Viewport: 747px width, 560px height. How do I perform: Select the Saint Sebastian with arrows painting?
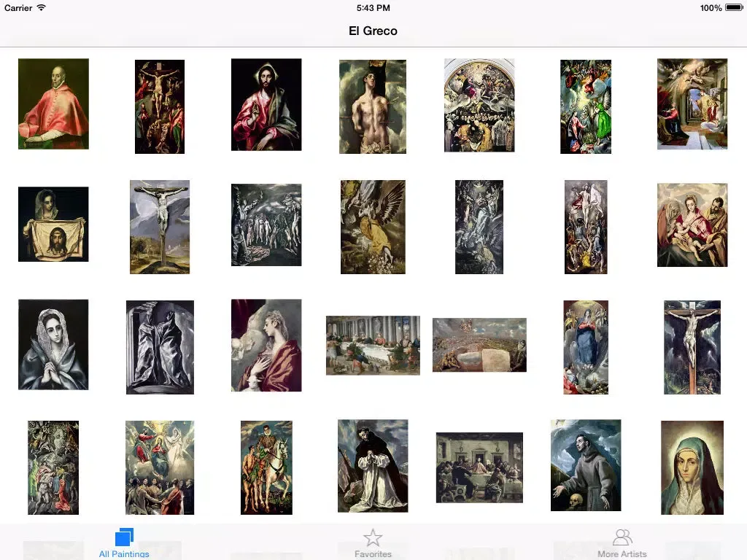coord(373,106)
